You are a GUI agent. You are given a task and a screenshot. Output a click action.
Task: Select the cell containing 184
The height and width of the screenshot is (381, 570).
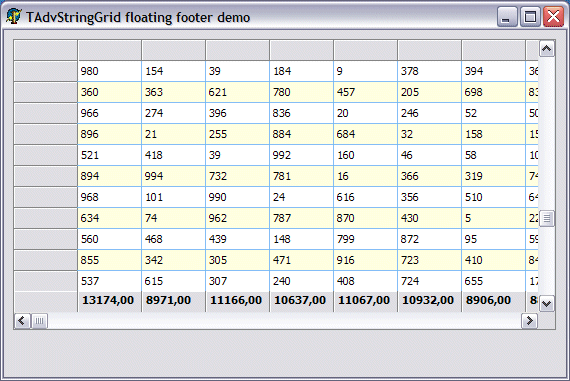tap(301, 71)
